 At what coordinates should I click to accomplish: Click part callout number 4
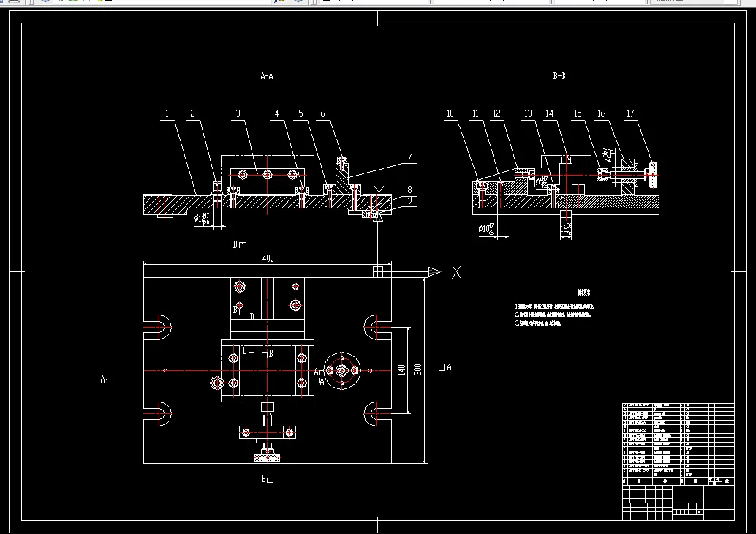(x=277, y=114)
